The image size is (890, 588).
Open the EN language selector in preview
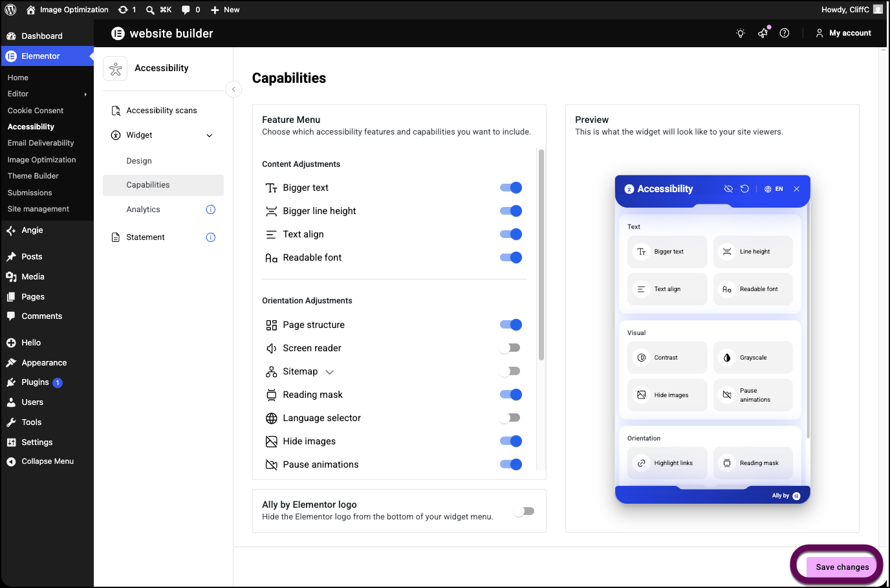coord(774,189)
